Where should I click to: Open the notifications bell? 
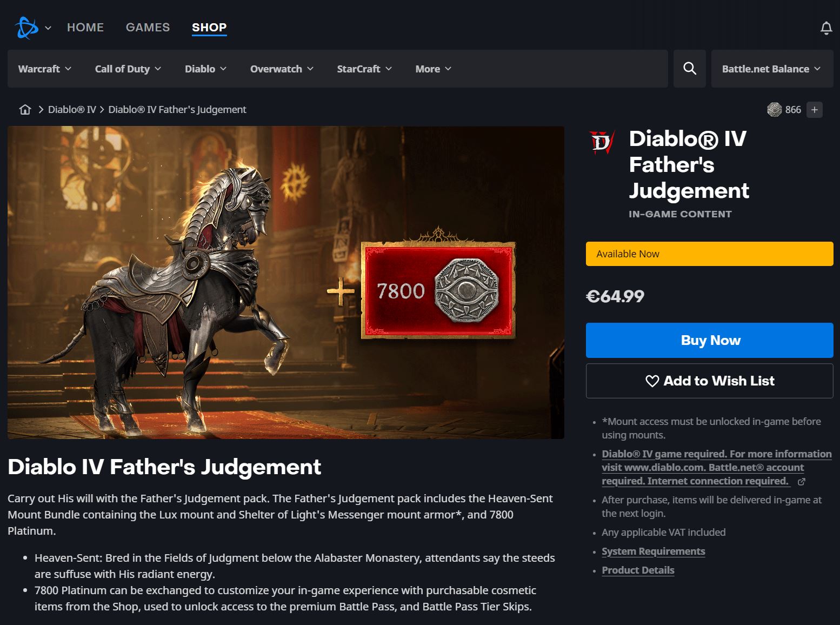tap(826, 28)
